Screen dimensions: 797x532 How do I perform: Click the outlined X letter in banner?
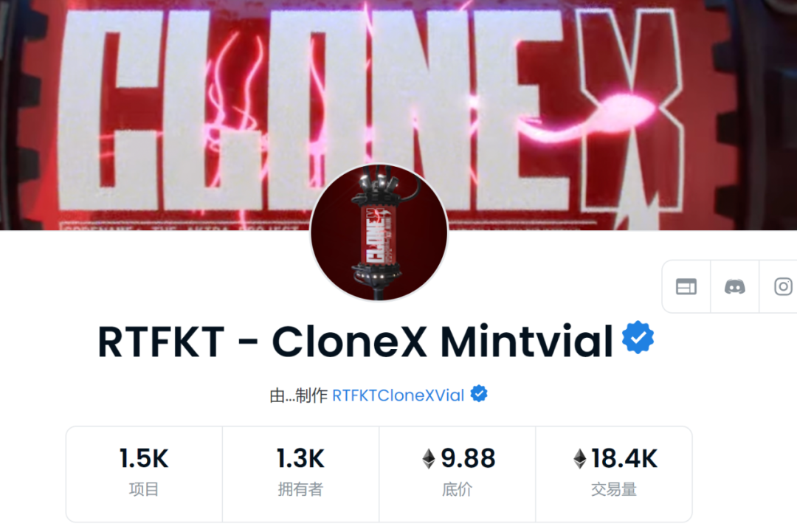[630, 111]
